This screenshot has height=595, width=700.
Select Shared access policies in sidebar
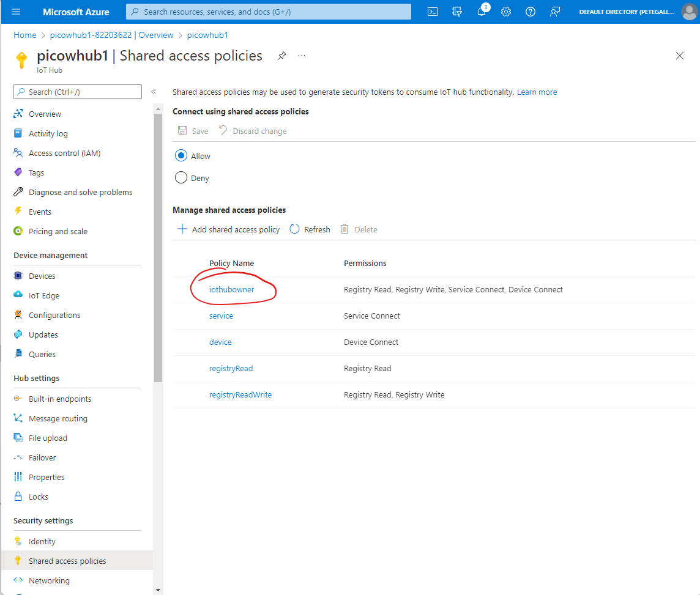76,561
